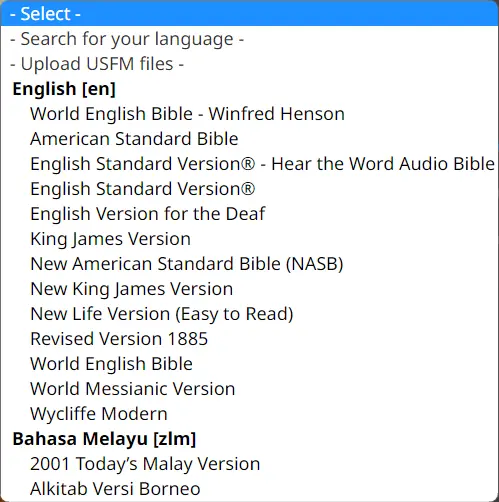This screenshot has height=502, width=499.
Task: Pick plain World English Bible option
Action: pyautogui.click(x=249, y=364)
